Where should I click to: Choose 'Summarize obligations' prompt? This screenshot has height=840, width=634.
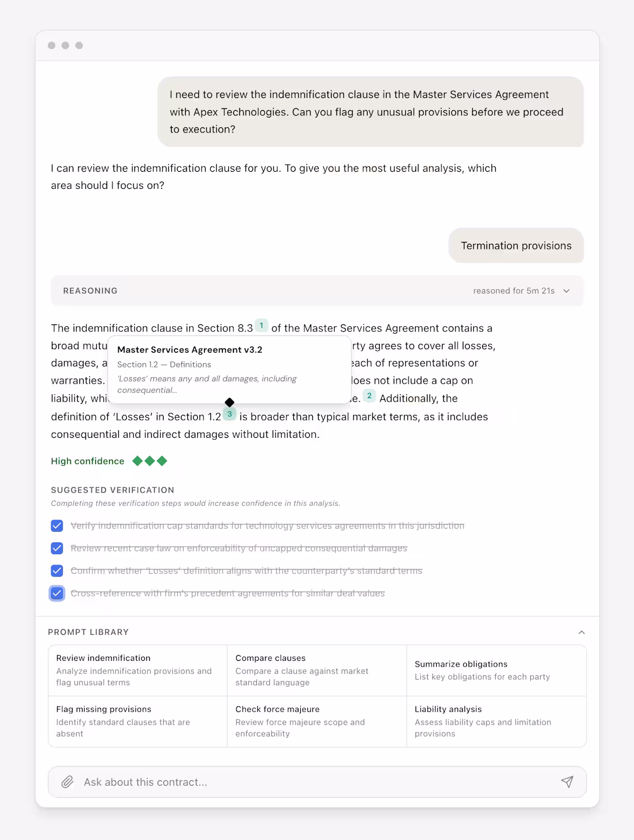(x=496, y=670)
